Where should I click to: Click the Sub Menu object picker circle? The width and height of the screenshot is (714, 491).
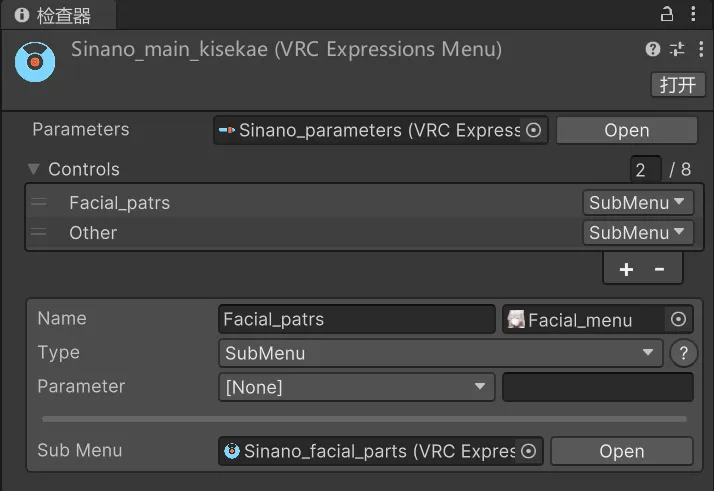[528, 451]
